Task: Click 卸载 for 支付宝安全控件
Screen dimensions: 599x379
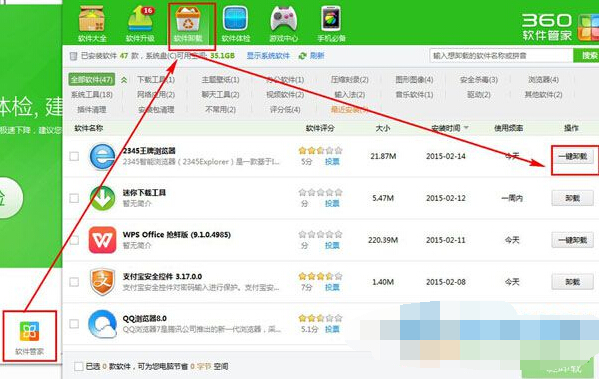Action: 572,282
